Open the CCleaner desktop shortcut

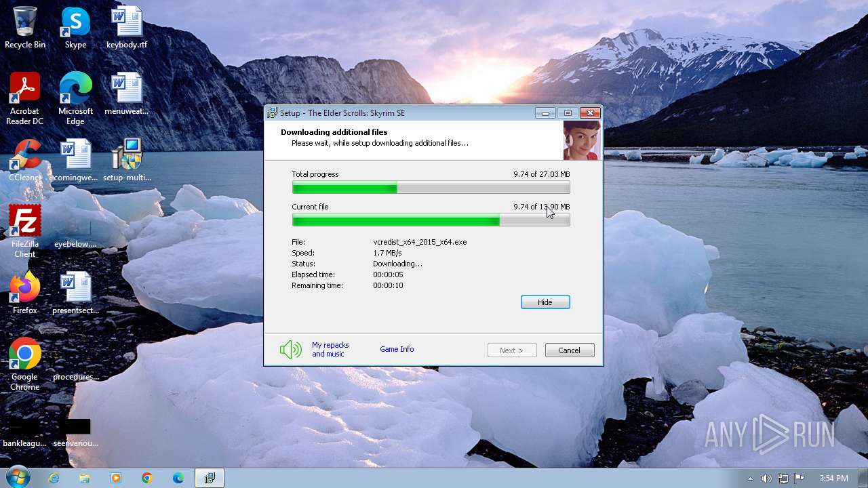(x=25, y=161)
